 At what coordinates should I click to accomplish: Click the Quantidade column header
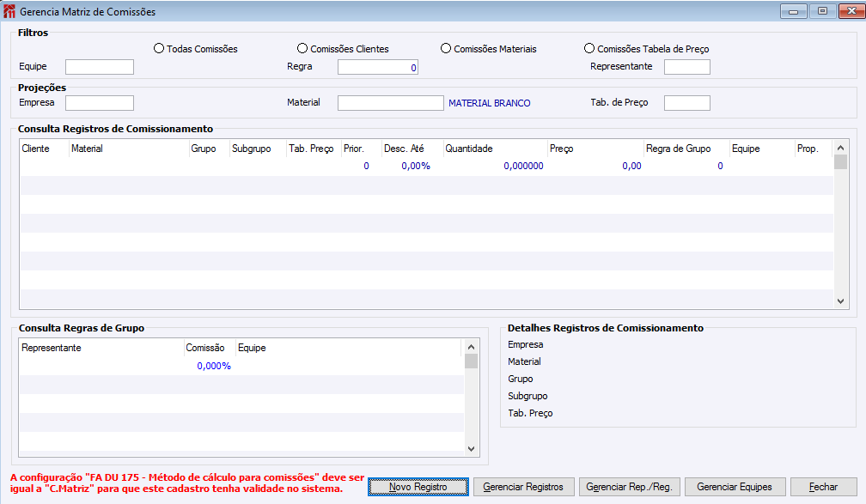click(495, 149)
